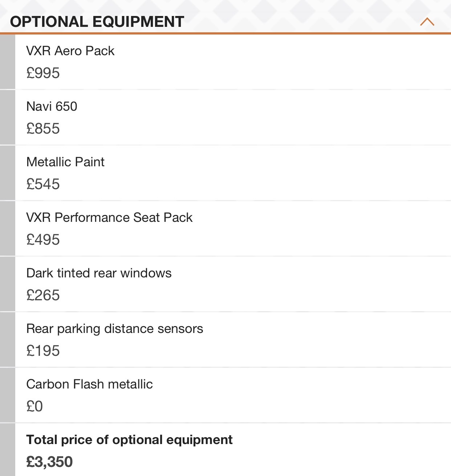Click the £265 tinted windows price

click(43, 295)
